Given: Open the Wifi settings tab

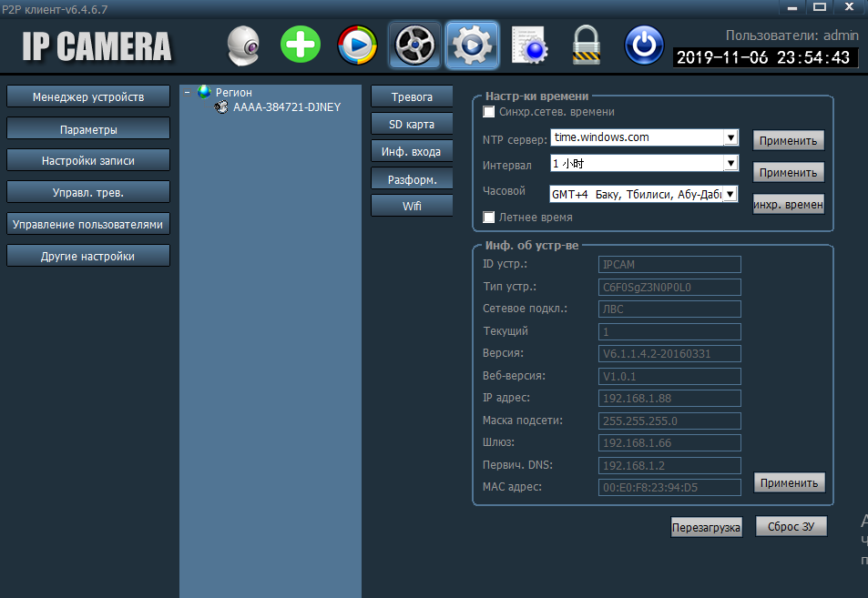Looking at the screenshot, I should [412, 207].
